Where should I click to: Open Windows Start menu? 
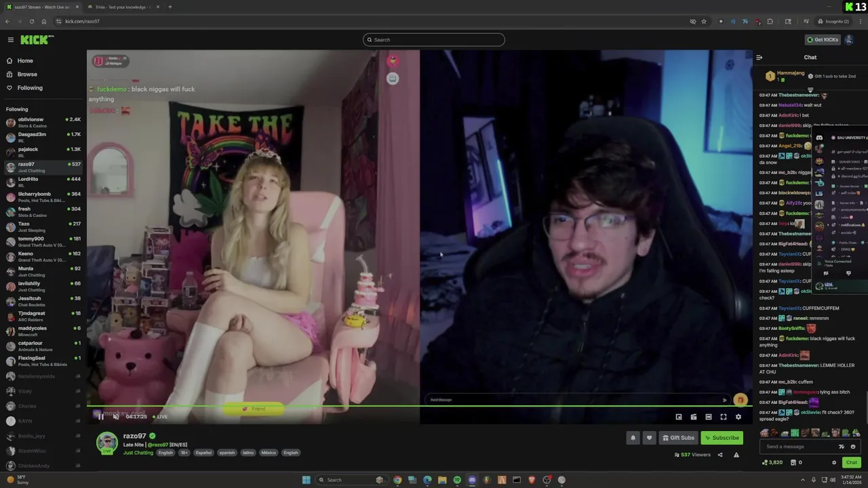click(x=306, y=480)
